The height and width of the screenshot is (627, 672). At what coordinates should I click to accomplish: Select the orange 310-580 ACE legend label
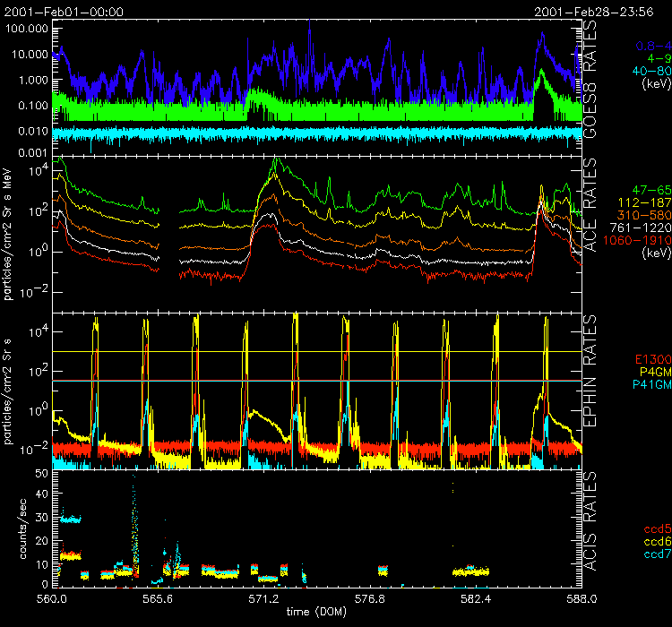tap(645, 216)
